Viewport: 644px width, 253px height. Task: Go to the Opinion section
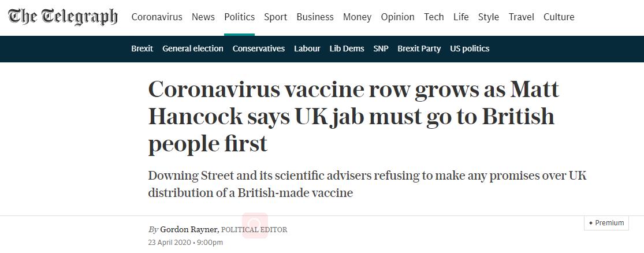[x=397, y=17]
